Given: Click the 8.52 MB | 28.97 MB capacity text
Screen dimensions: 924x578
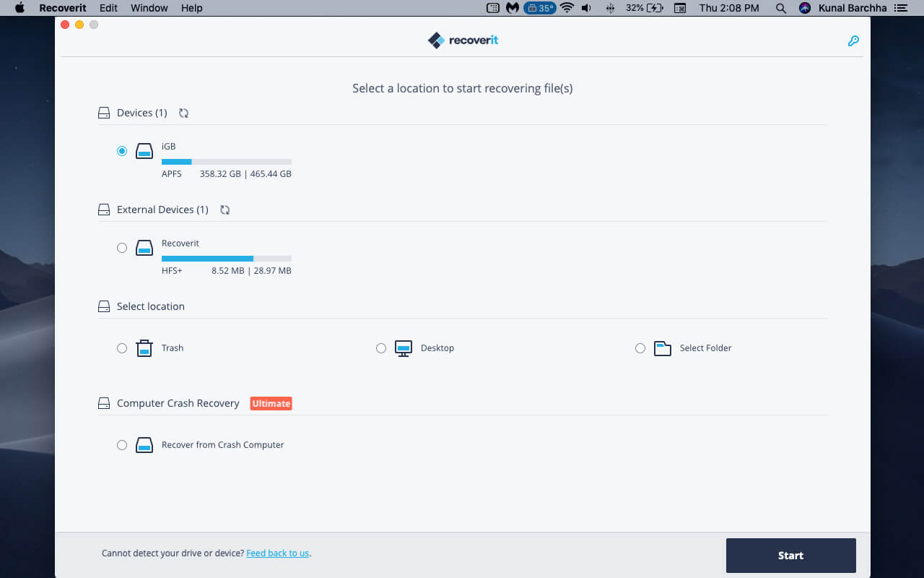Looking at the screenshot, I should click(x=251, y=271).
